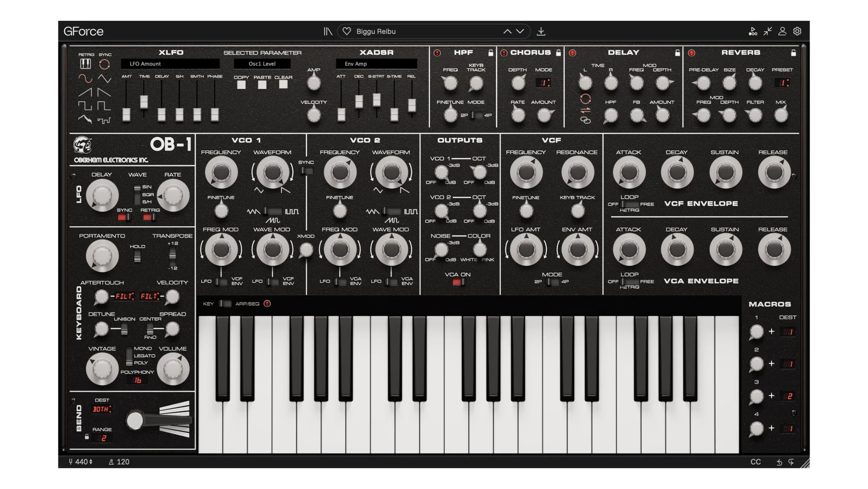
Task: Click the Copy button under Selected Parameter
Action: [241, 85]
